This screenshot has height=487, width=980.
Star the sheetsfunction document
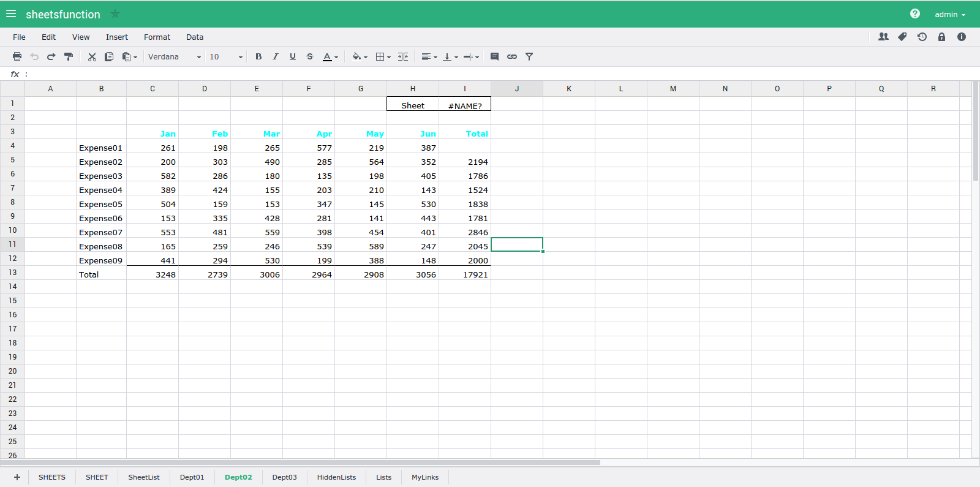click(x=115, y=13)
